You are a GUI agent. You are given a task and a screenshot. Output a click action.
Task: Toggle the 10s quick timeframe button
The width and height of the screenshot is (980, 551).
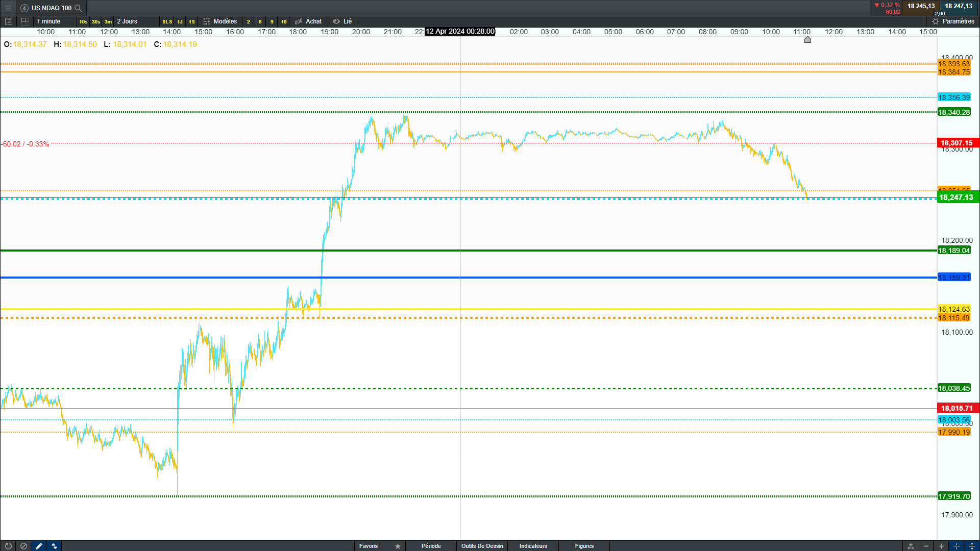(x=83, y=21)
